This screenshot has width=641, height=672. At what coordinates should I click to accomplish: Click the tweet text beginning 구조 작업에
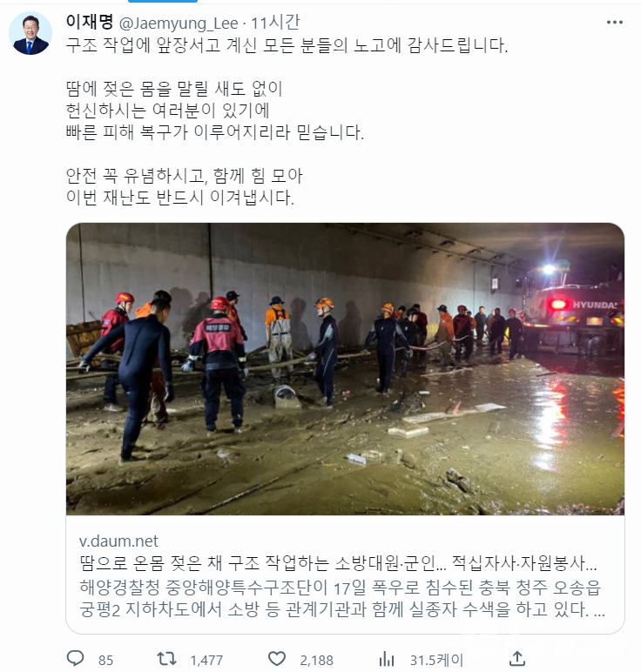point(287,45)
